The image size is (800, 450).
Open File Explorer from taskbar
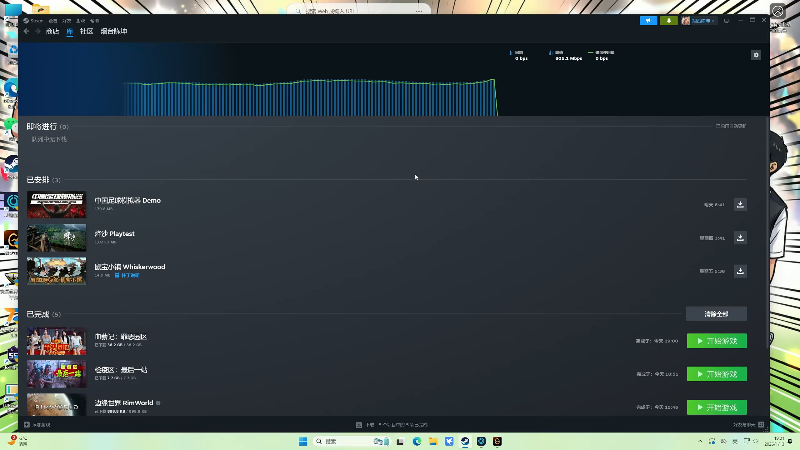(433, 441)
